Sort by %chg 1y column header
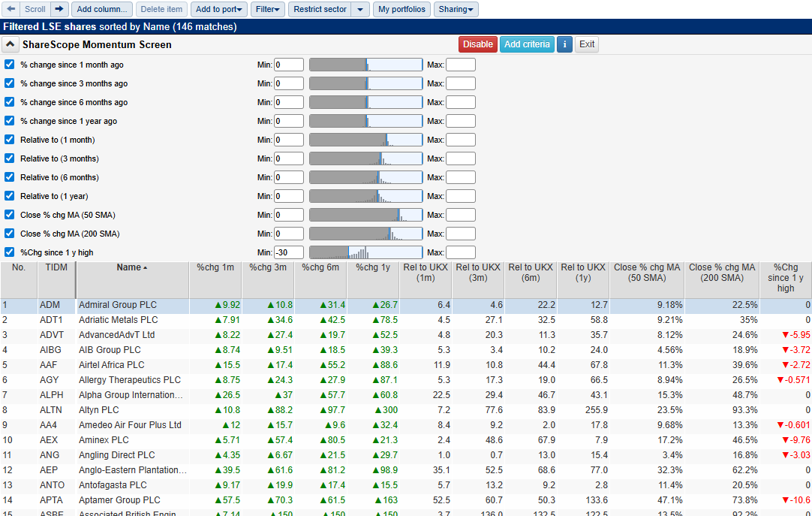812x516 pixels. (x=373, y=279)
